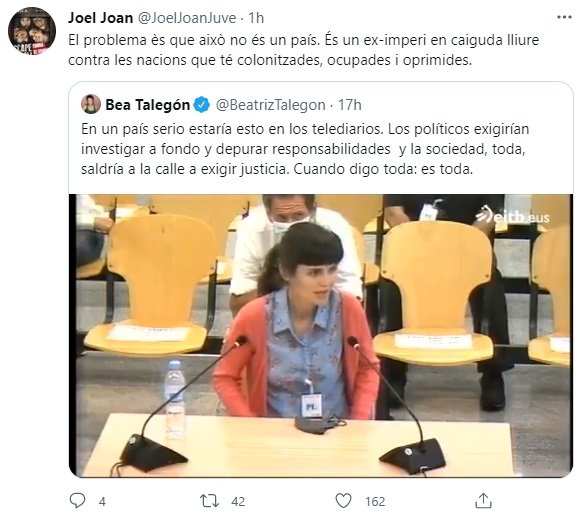Open the @JoelJoanJuve handle link
Viewport: 577px width, 521px height.
click(x=187, y=18)
